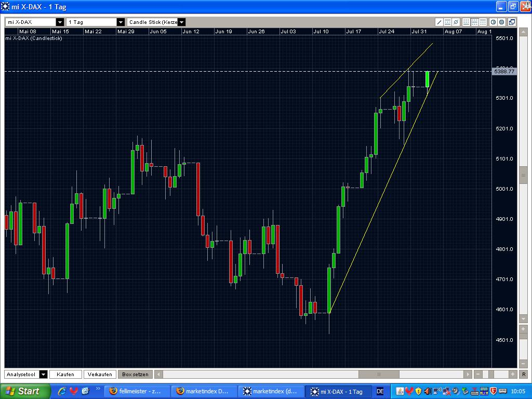Click the Java tray icon
532x399 pixels.
[x=400, y=391]
